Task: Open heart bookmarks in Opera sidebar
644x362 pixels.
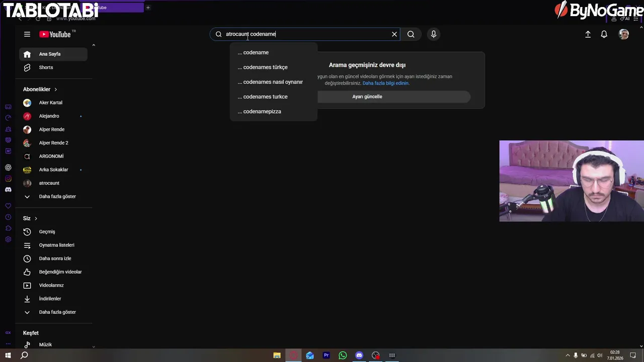Action: [x=8, y=206]
